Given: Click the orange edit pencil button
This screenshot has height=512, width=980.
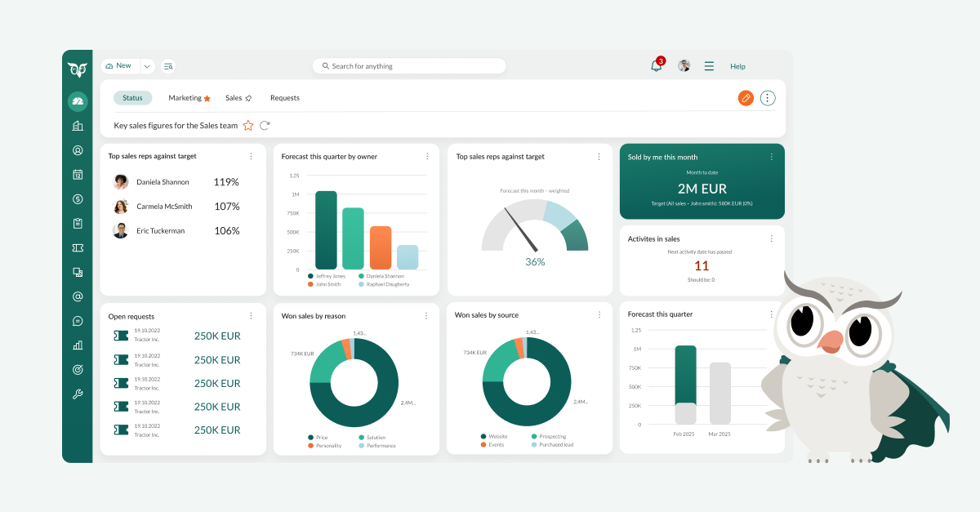Looking at the screenshot, I should click(746, 98).
